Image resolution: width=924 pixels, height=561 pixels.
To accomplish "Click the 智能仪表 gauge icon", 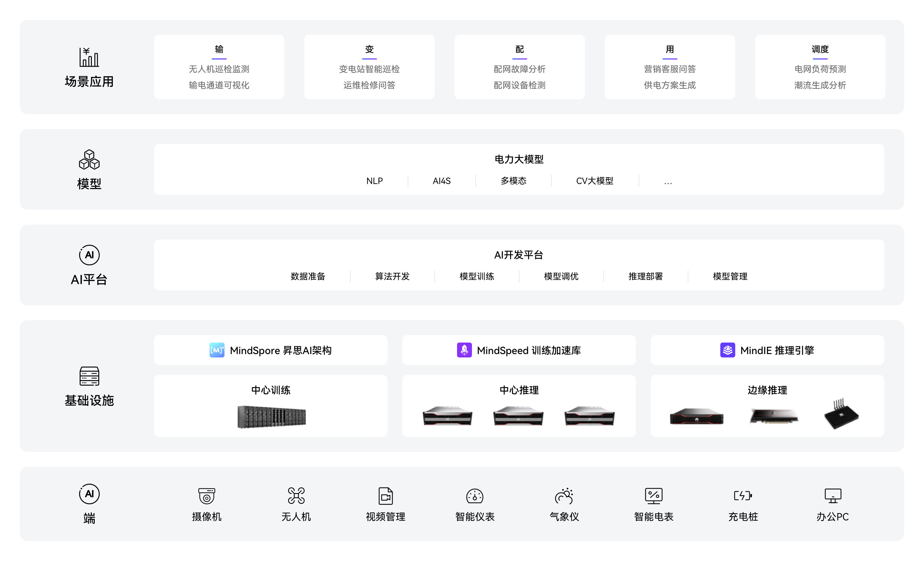I will (475, 496).
